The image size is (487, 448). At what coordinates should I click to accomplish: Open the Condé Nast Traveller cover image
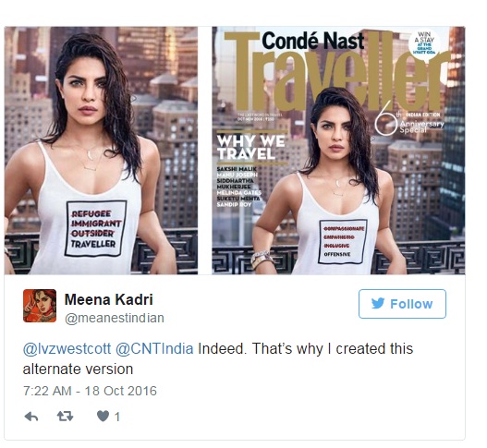click(x=338, y=151)
